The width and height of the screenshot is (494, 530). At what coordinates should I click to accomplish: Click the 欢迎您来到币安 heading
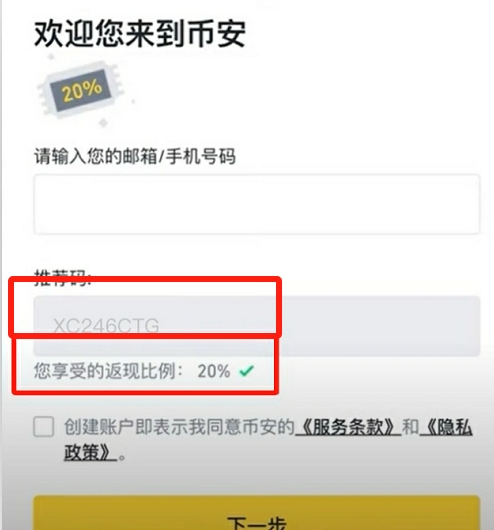140,33
